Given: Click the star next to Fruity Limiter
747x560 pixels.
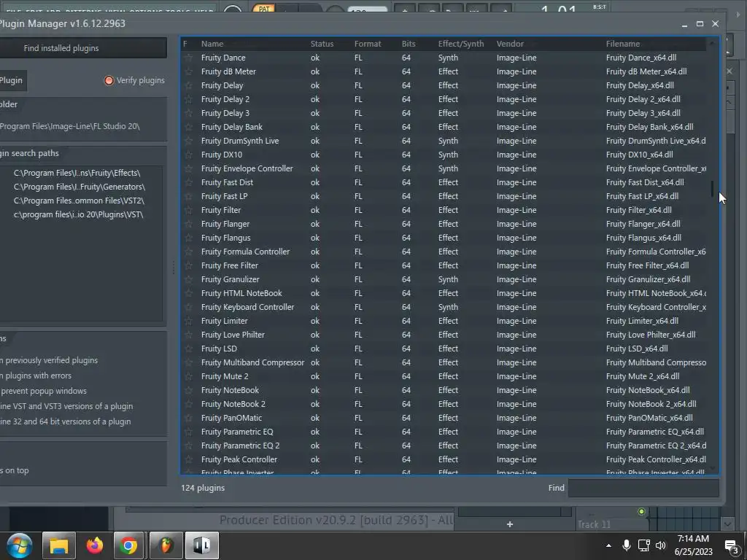Looking at the screenshot, I should (189, 321).
